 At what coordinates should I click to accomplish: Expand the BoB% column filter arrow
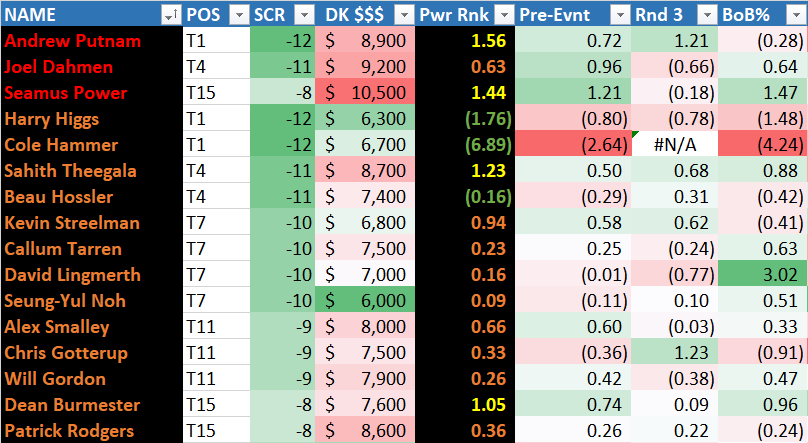coord(796,15)
